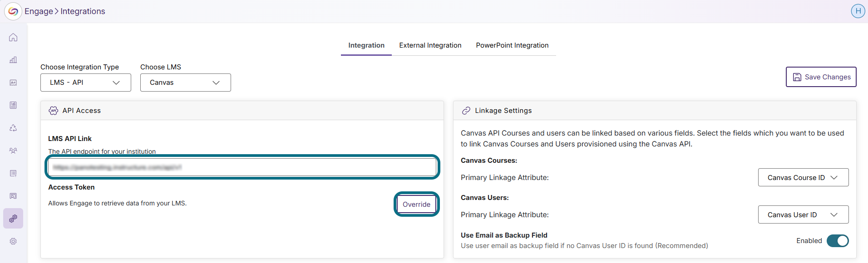Screen dimensions: 868x263
Task: Click the Save Changes button
Action: click(821, 77)
